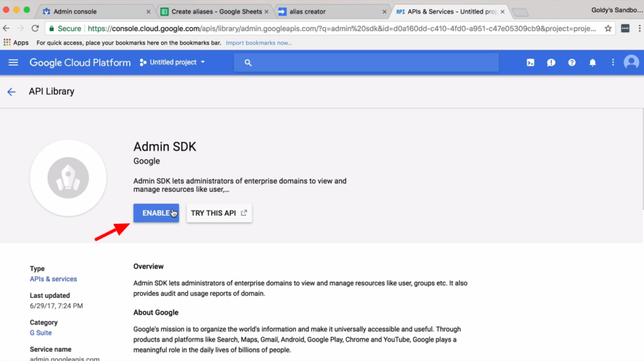Focus the Cloud Platform search field
The height and width of the screenshot is (361, 644).
(x=366, y=63)
